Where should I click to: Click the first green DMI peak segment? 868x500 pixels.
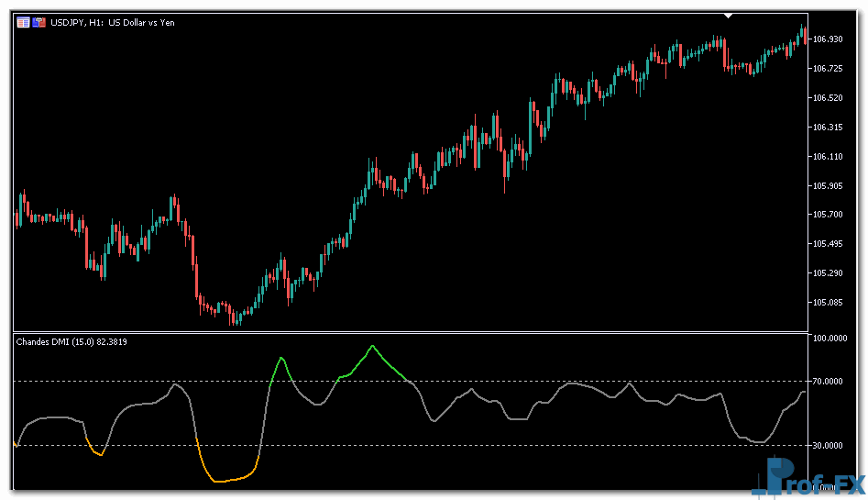(281, 359)
